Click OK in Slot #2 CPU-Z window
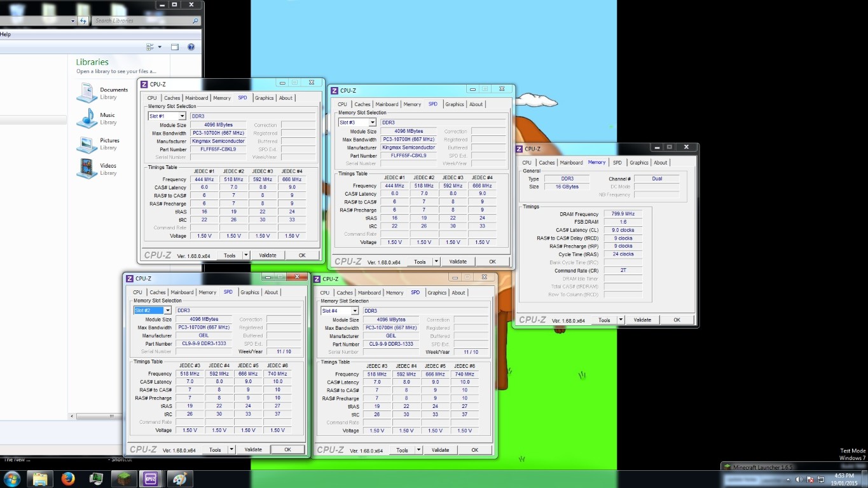Viewport: 868px width, 488px height. click(x=287, y=450)
